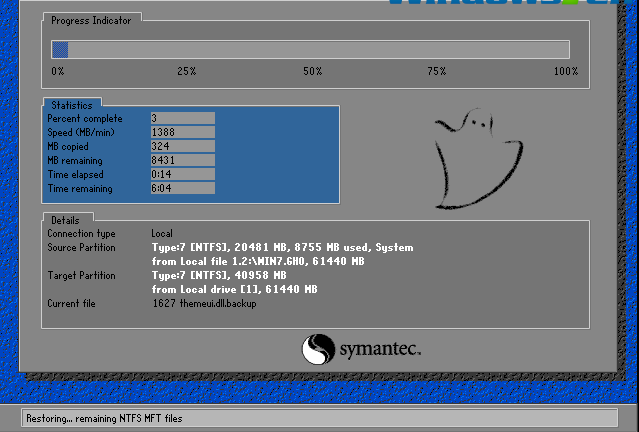Select the Time elapsed value field
Screen dimensions: 639x432
(182, 174)
